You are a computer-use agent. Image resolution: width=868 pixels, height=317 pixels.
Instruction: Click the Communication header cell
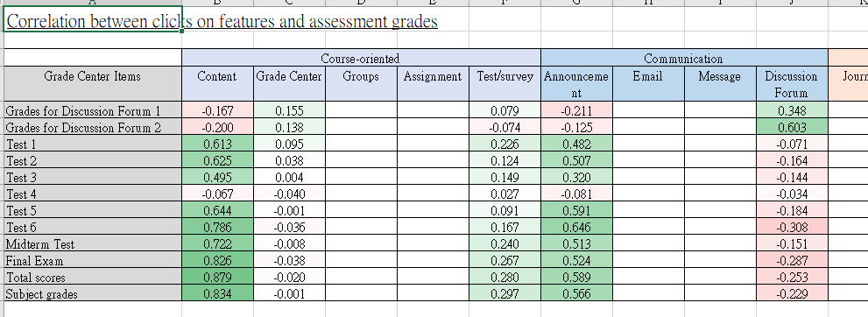click(x=684, y=58)
